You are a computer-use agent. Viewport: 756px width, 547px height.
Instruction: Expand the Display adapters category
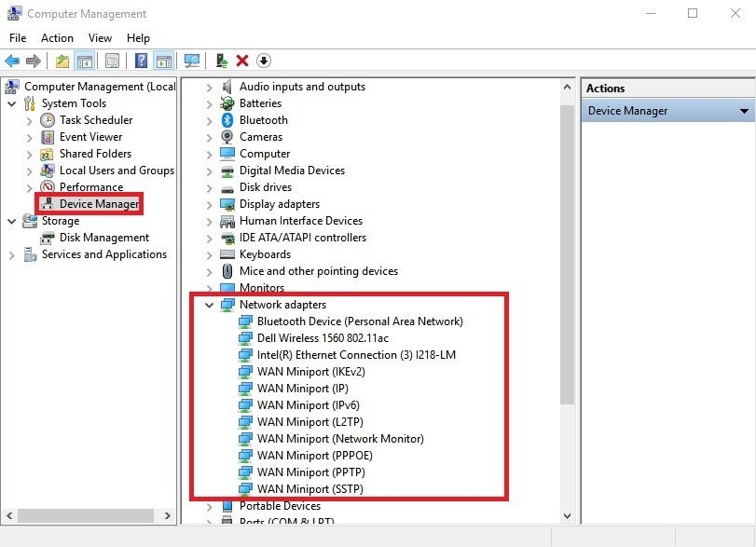click(x=209, y=204)
